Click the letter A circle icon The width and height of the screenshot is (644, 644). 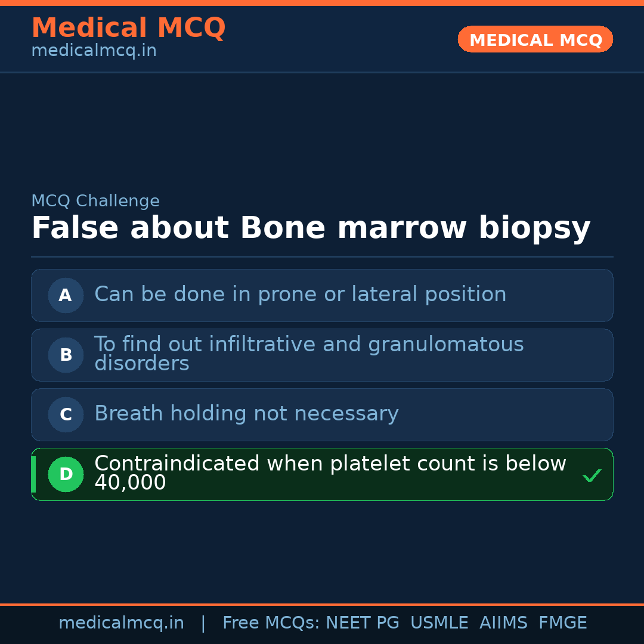(x=66, y=295)
